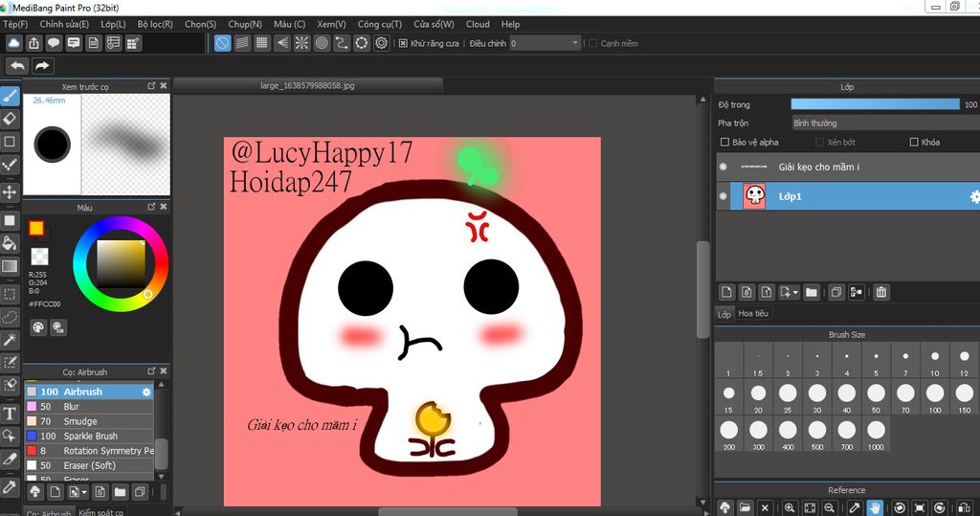This screenshot has width=980, height=516.
Task: Select the Lasso tool
Action: tap(10, 317)
